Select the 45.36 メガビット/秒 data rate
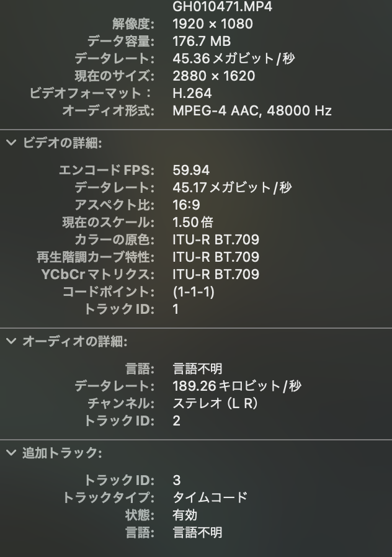The width and height of the screenshot is (392, 557). [233, 59]
